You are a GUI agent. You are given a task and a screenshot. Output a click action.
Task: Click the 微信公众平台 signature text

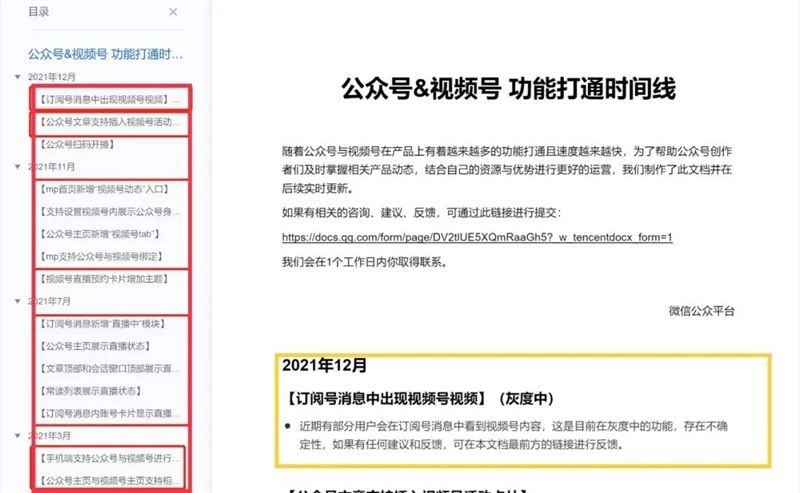pos(702,311)
